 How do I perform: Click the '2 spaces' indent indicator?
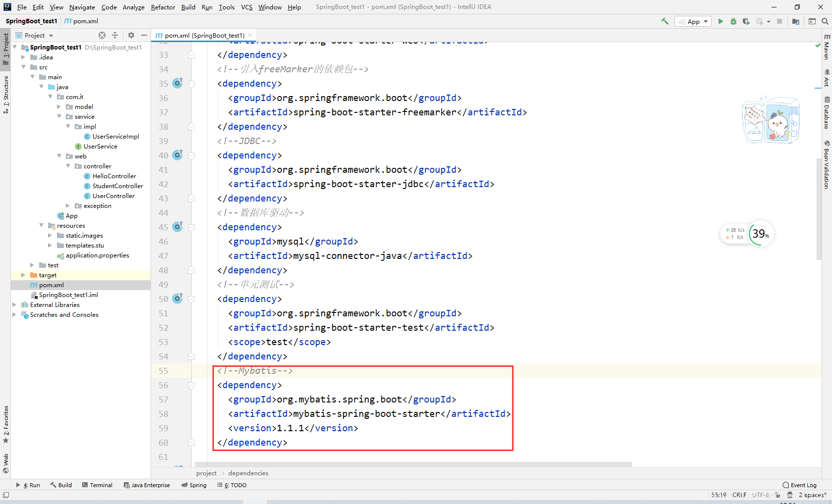[812, 495]
